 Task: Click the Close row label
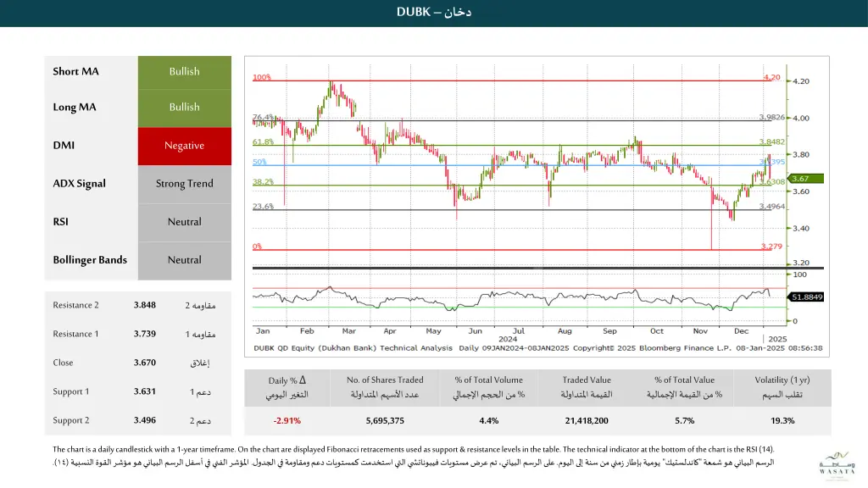pyautogui.click(x=63, y=363)
